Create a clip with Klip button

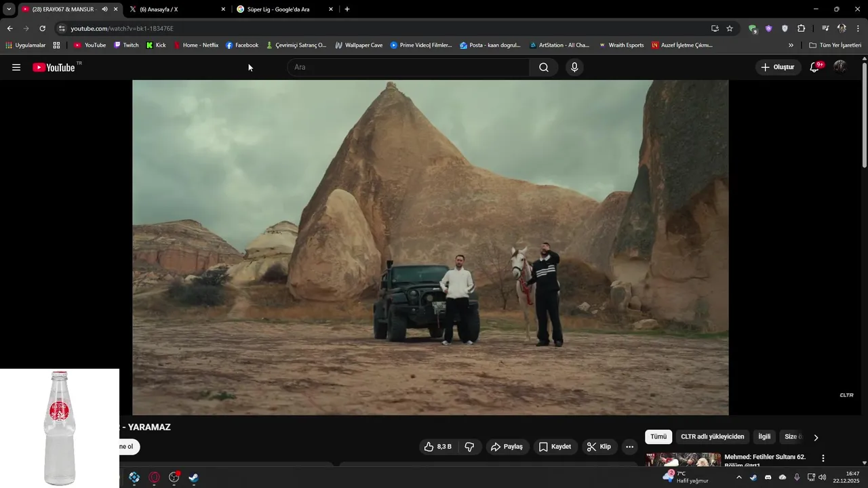pos(599,447)
